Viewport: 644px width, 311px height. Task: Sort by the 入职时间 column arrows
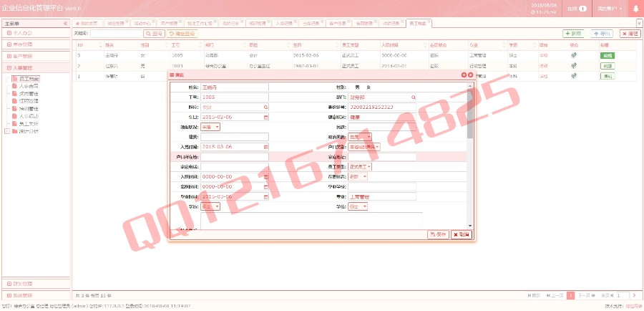(x=424, y=45)
